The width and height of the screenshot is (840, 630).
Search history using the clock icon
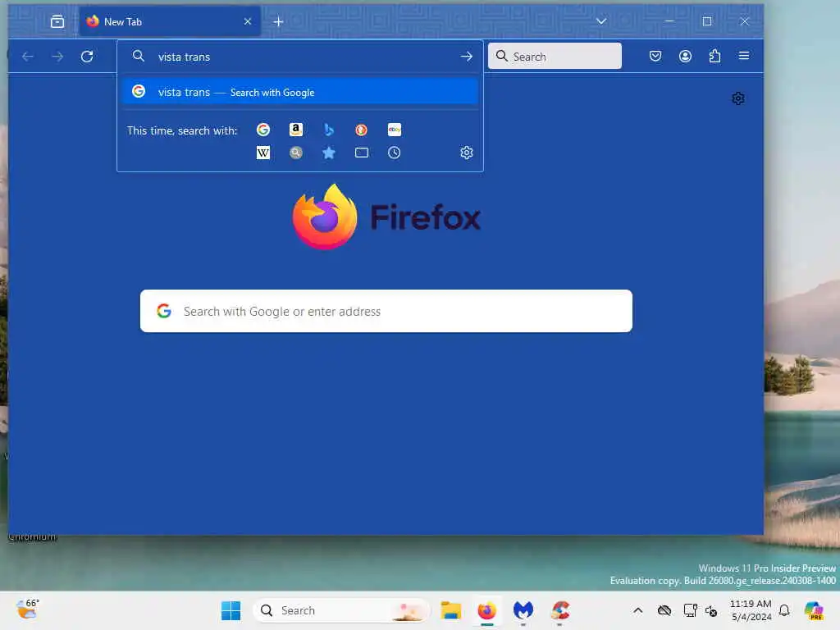(x=395, y=153)
